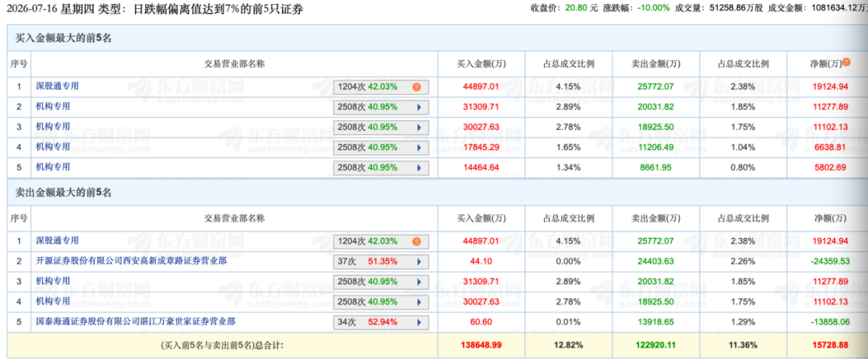Open 国泰海通证券湛江万豪世家证券营业部 link
Screen dimensions: 868x359
(136, 320)
